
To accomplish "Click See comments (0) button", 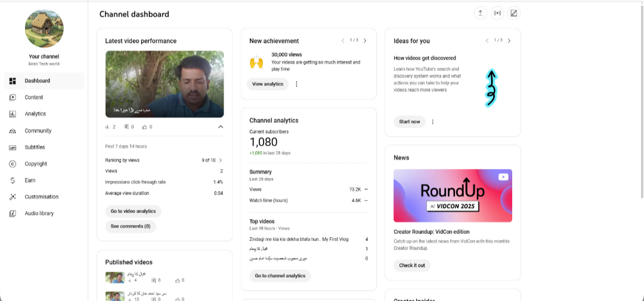I will pyautogui.click(x=131, y=226).
